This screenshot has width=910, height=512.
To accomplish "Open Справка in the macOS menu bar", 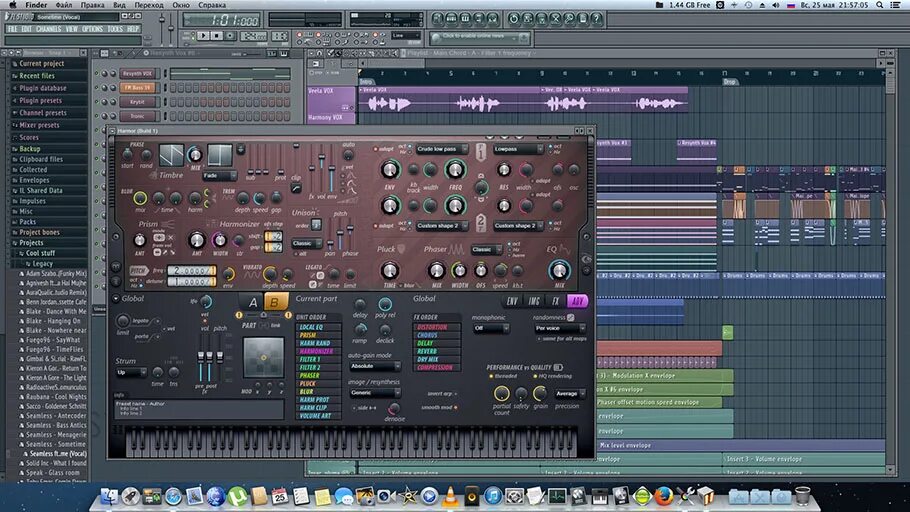I will click(x=212, y=5).
